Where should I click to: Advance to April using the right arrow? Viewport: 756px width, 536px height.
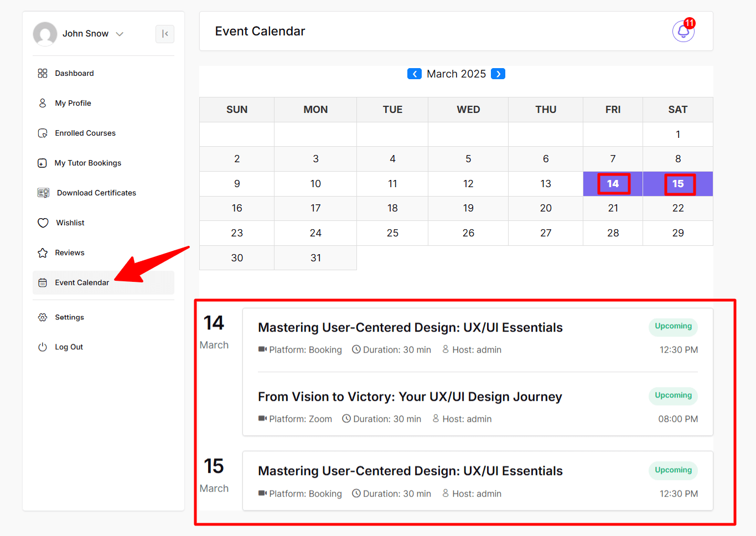[x=498, y=74]
